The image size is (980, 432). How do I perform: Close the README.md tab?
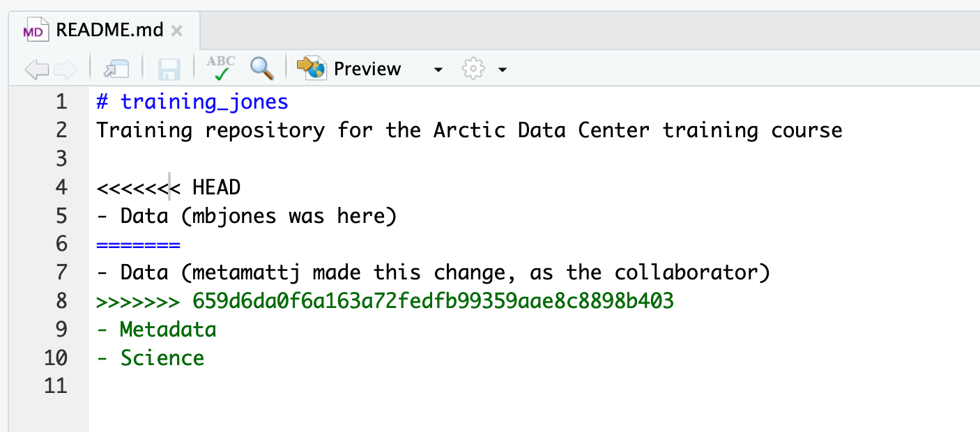pyautogui.click(x=177, y=31)
